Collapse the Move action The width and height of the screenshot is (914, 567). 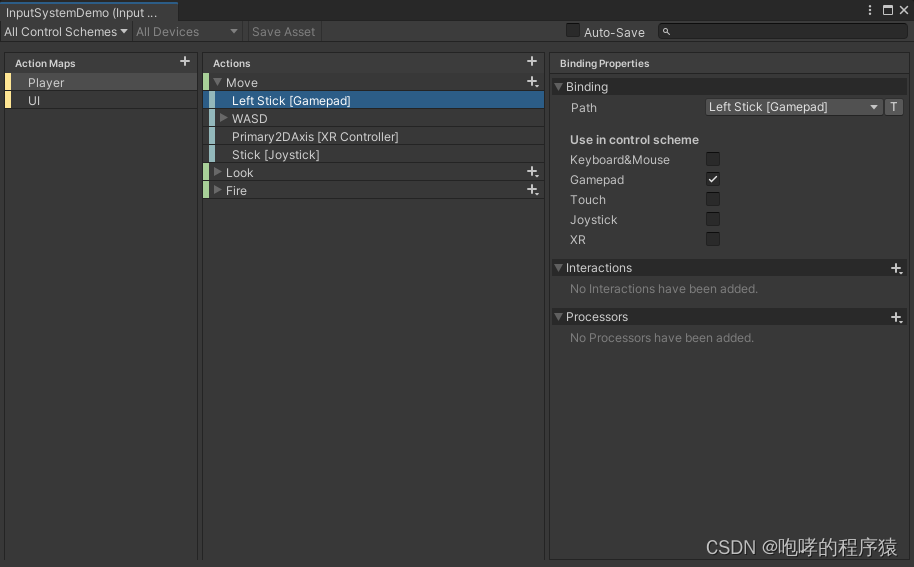coord(217,82)
